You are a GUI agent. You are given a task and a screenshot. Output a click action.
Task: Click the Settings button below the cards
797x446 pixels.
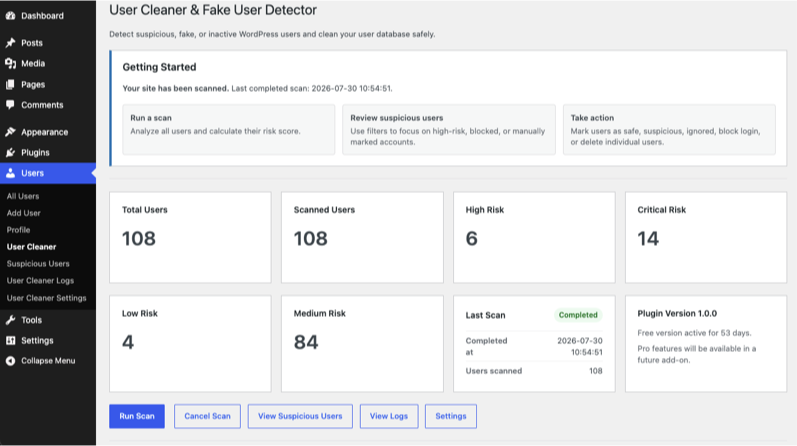point(451,416)
